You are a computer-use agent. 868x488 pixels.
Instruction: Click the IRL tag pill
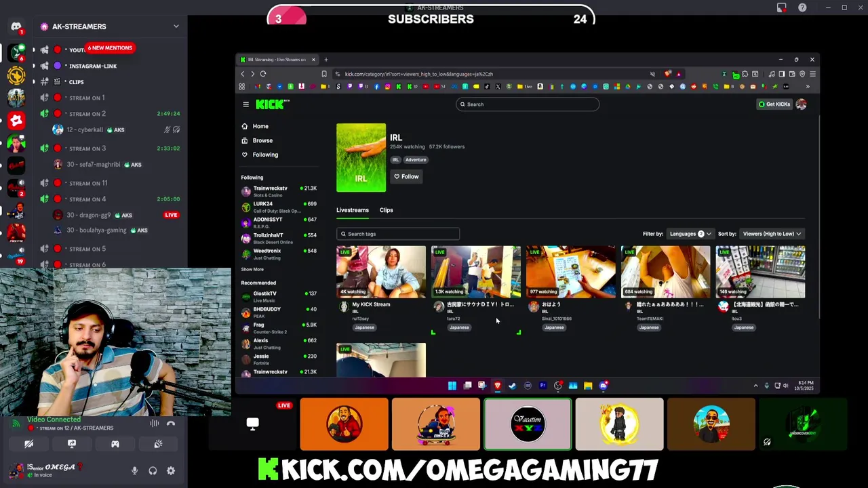(395, 160)
